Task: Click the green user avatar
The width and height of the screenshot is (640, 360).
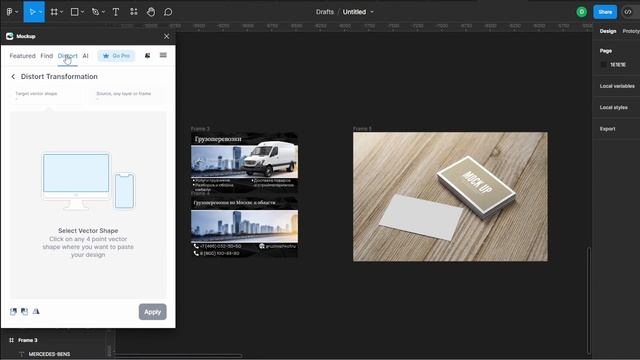Action: 582,12
